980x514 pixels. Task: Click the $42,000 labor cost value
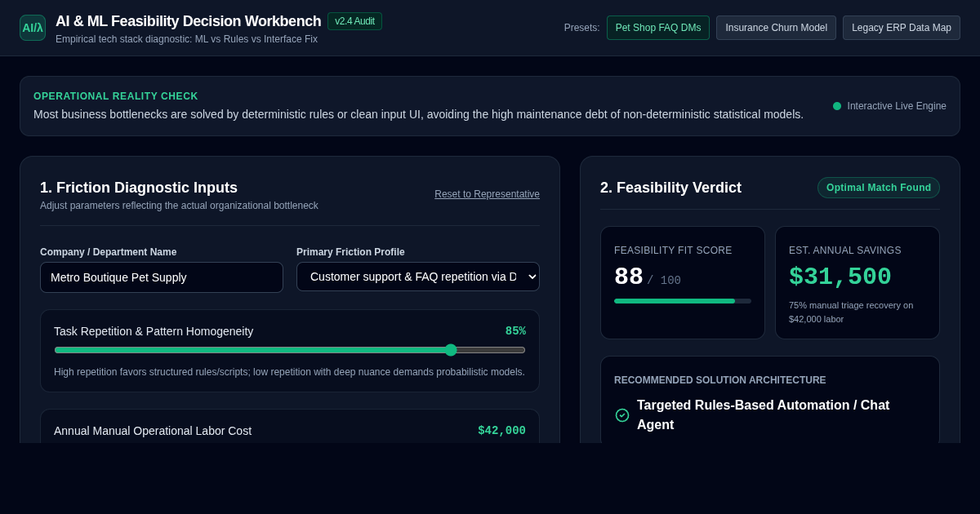click(x=501, y=431)
